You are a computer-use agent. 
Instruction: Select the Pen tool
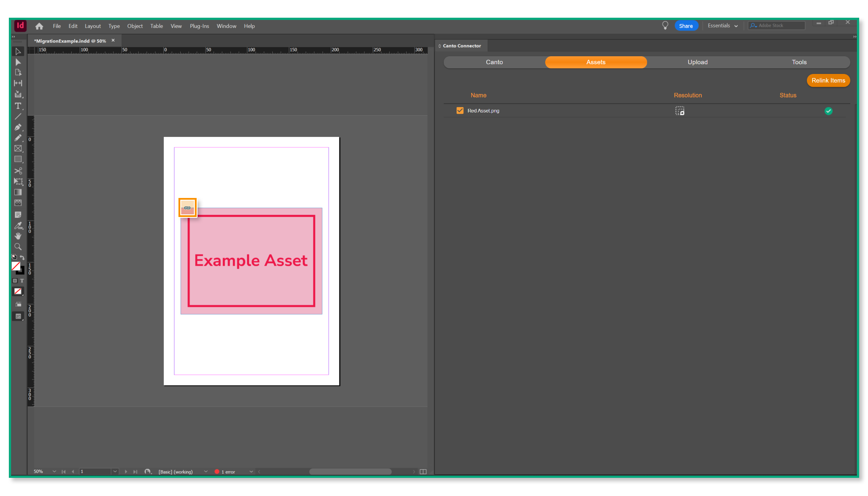click(x=18, y=127)
